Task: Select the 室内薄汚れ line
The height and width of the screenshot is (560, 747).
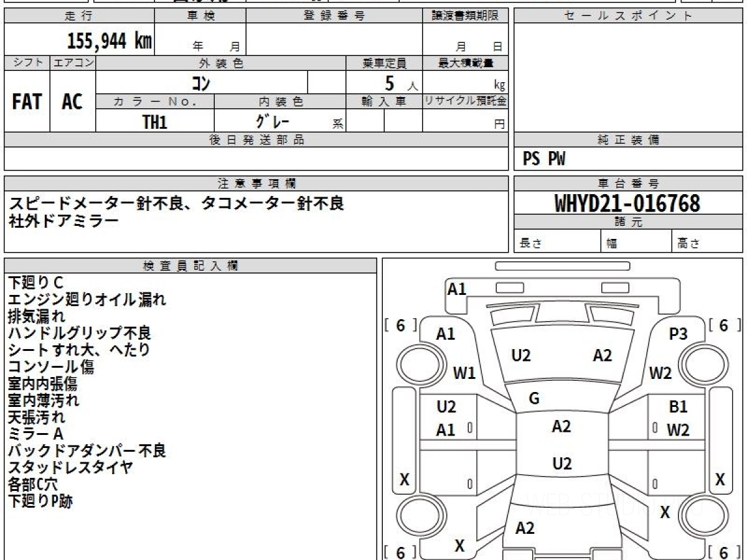Action: pos(44,401)
